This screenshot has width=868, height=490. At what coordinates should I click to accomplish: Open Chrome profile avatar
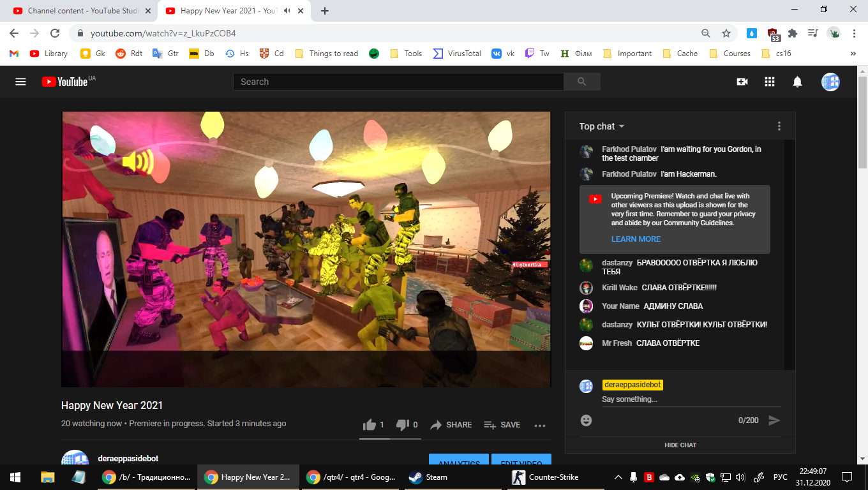[834, 33]
